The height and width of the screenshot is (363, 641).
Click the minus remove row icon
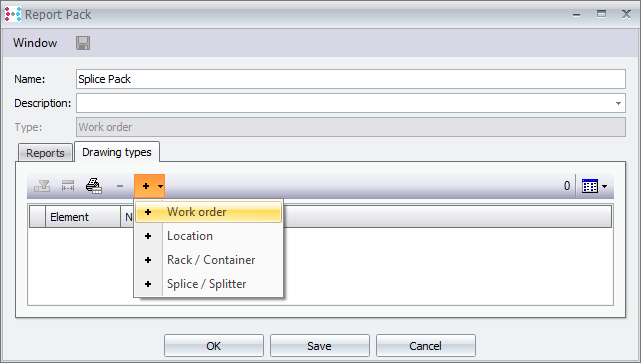(x=120, y=186)
